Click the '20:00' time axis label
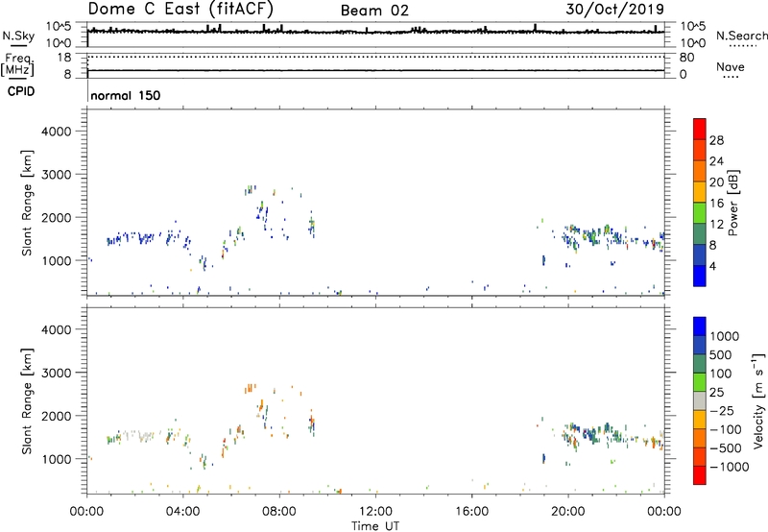The image size is (768, 532). 567,511
